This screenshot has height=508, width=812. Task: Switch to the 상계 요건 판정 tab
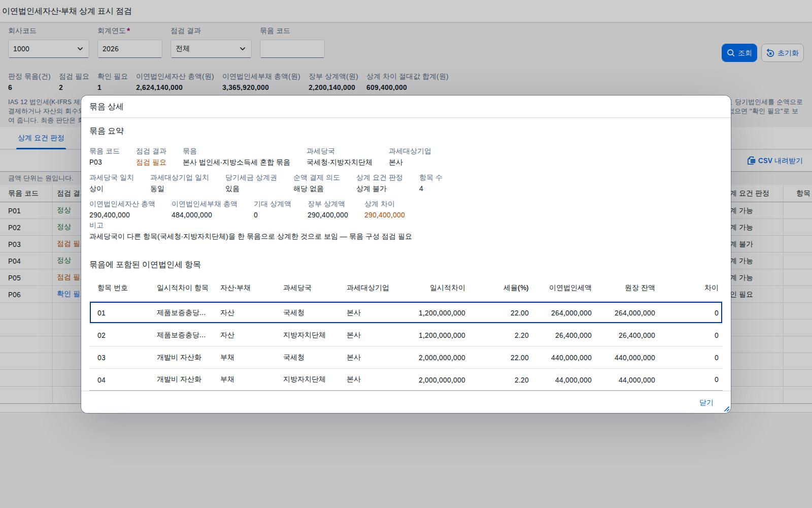[x=41, y=138]
